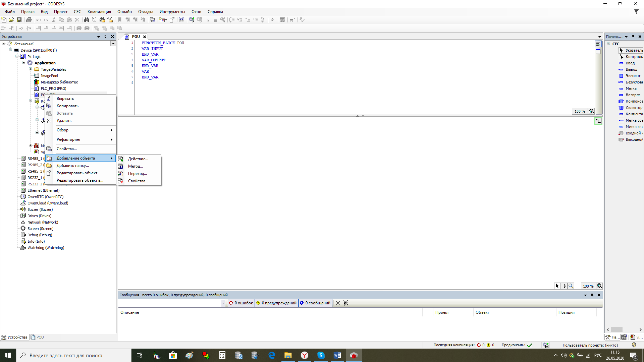Select the Селектор element in the CFC toolbox
The image size is (644, 362).
[x=634, y=108]
